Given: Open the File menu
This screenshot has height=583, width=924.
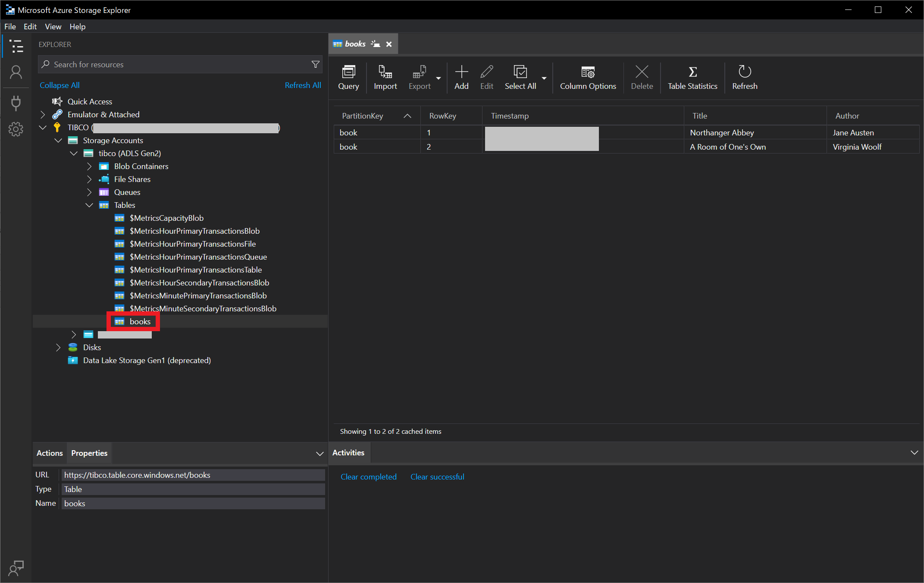Looking at the screenshot, I should click(x=10, y=26).
